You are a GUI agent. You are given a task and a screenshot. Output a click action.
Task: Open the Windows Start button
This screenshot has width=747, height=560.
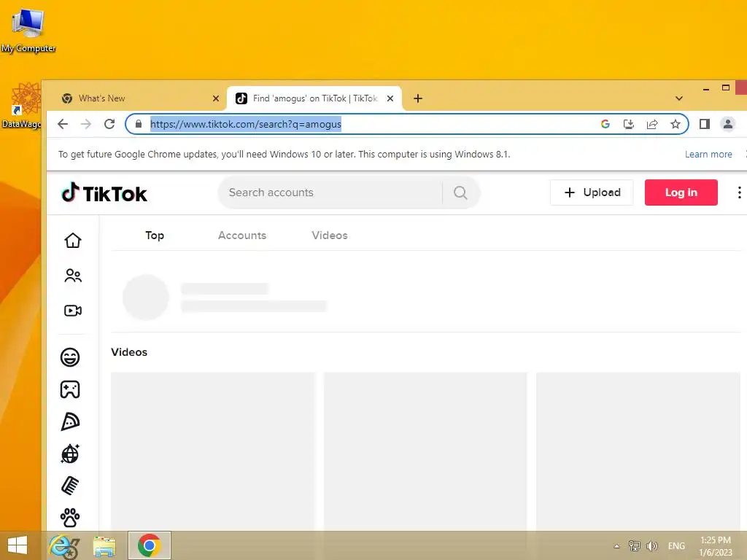tap(18, 545)
